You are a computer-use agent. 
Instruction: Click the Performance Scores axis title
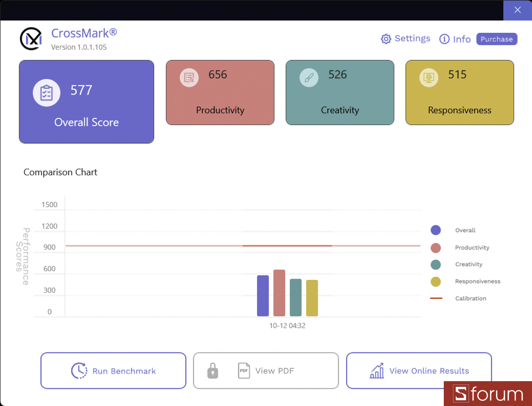pos(22,256)
